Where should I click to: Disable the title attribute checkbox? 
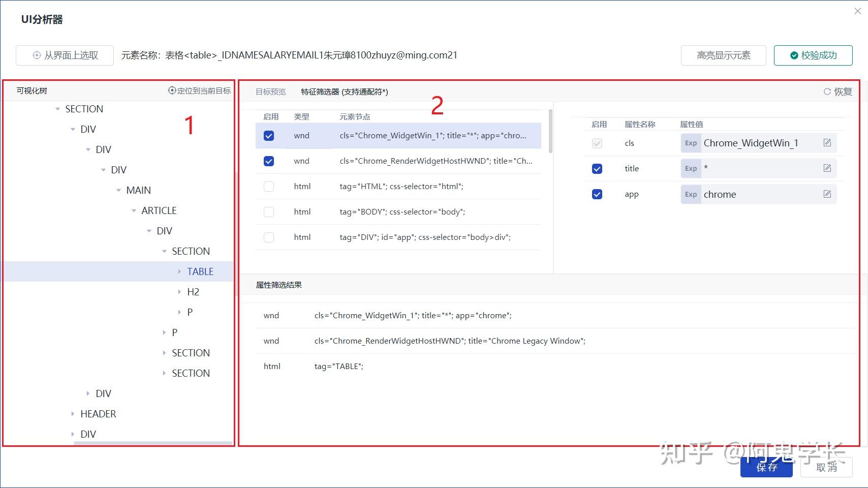click(597, 168)
